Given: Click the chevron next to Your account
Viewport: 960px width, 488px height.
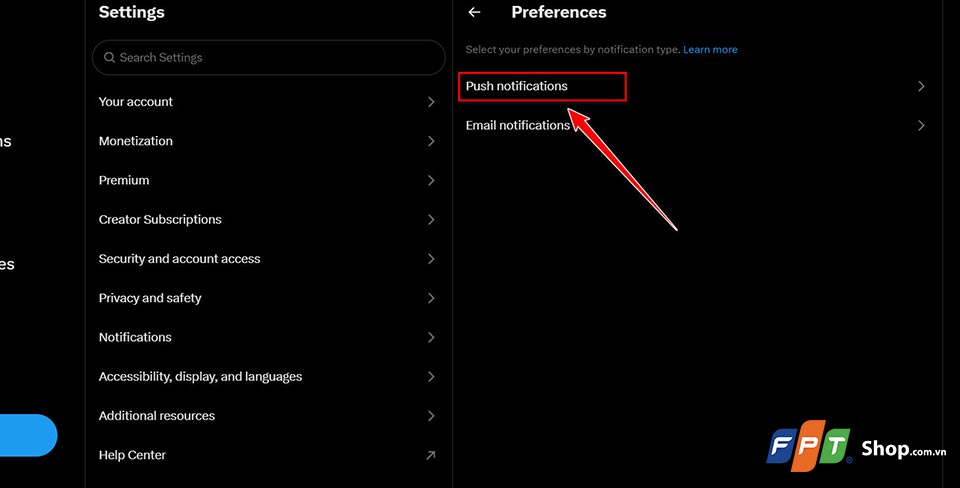Looking at the screenshot, I should tap(431, 102).
